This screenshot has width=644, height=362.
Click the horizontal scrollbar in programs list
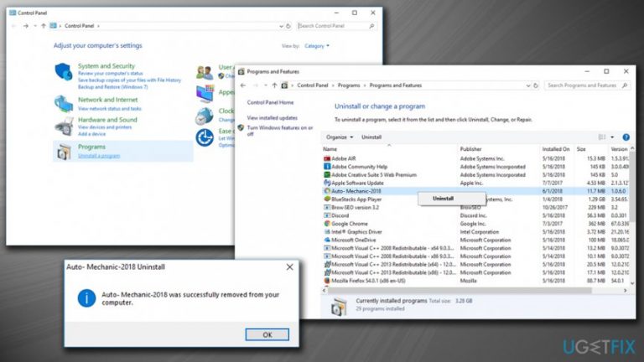point(460,291)
